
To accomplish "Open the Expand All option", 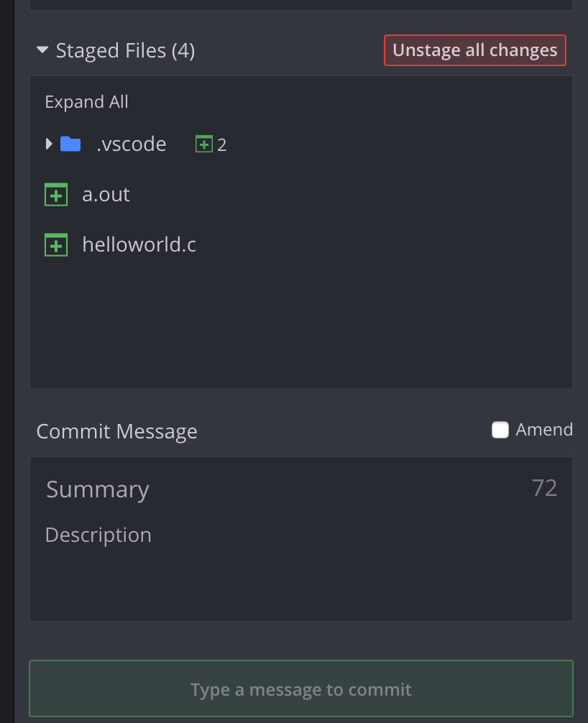I will click(86, 101).
